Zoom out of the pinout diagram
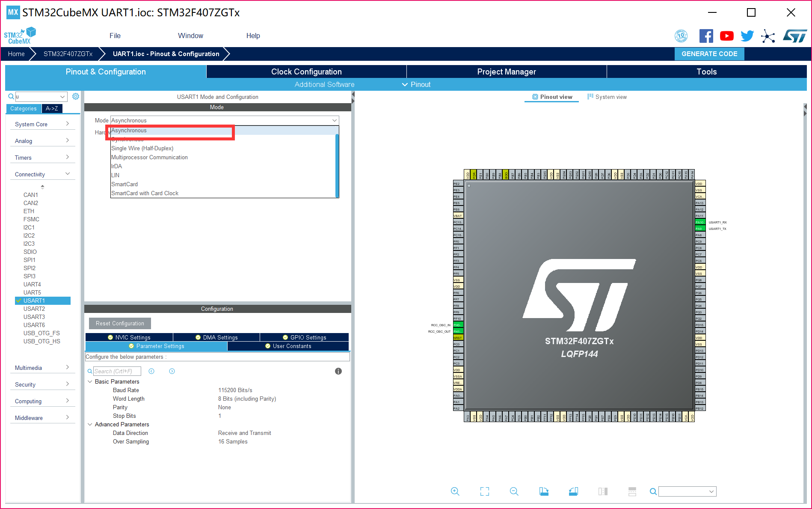 point(514,491)
